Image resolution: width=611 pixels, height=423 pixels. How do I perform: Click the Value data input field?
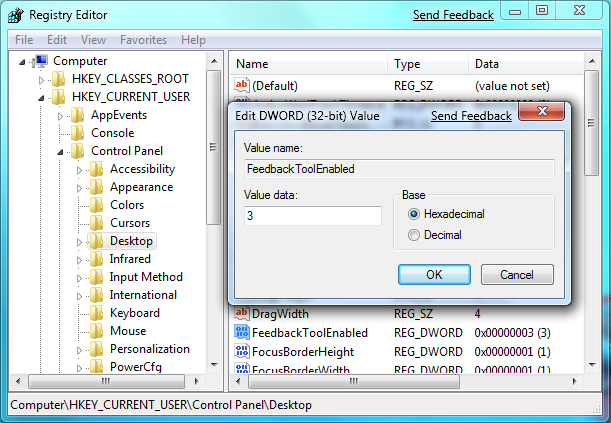[313, 216]
